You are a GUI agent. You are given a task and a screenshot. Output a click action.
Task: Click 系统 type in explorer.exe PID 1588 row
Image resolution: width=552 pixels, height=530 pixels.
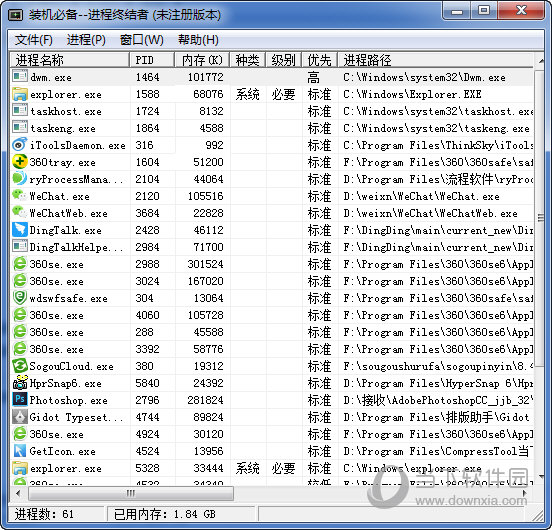[x=247, y=94]
